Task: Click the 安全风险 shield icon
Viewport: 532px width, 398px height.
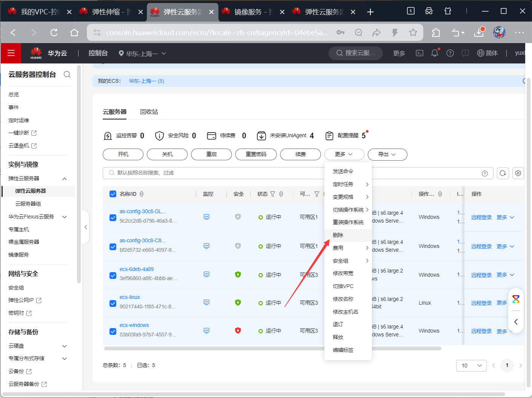Action: (x=159, y=136)
